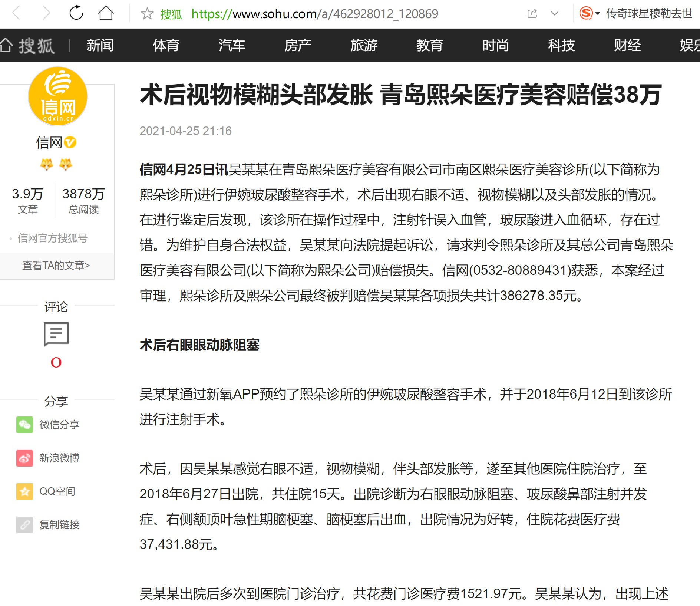Screen dimensions: 700x606
Task: Click the 评论 section label
Action: point(56,307)
